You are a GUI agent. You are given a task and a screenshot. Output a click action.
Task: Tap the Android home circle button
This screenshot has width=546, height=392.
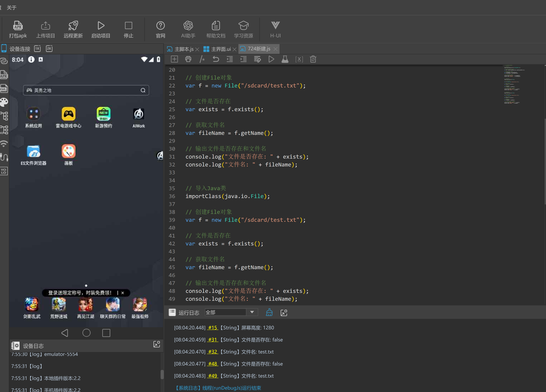[x=87, y=333]
